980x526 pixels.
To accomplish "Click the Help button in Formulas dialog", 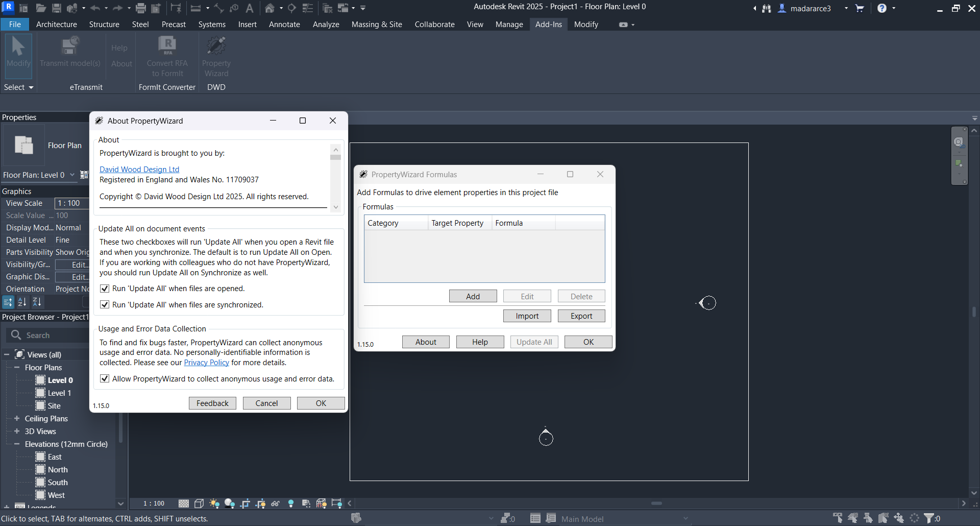I will pos(480,342).
